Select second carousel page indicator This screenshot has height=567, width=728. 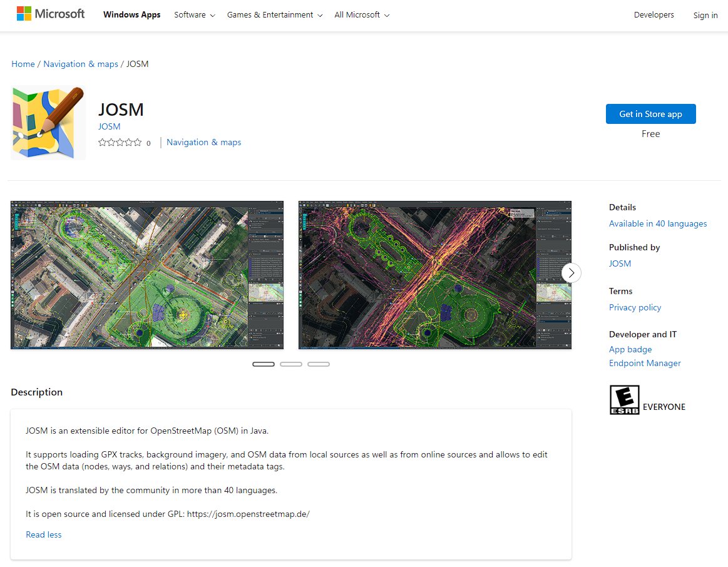291,364
